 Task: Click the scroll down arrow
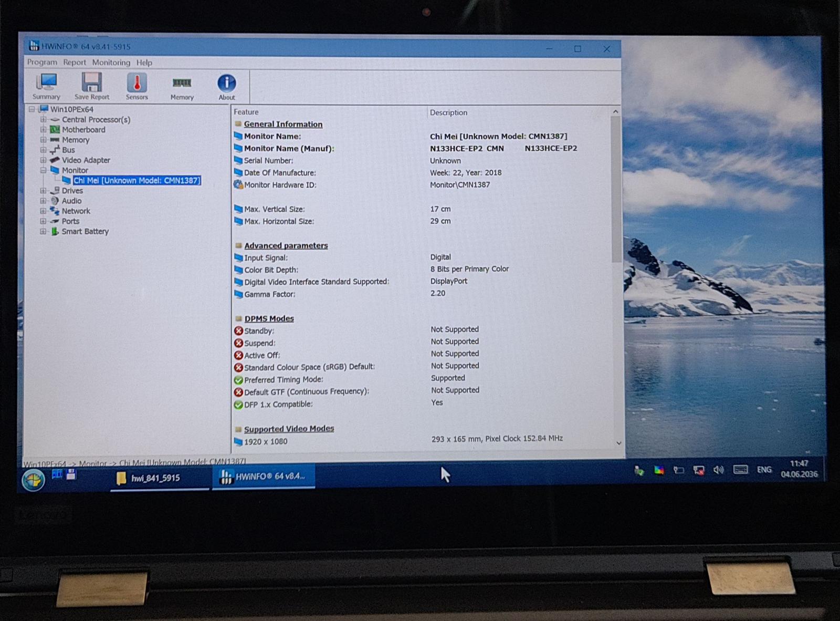(618, 443)
